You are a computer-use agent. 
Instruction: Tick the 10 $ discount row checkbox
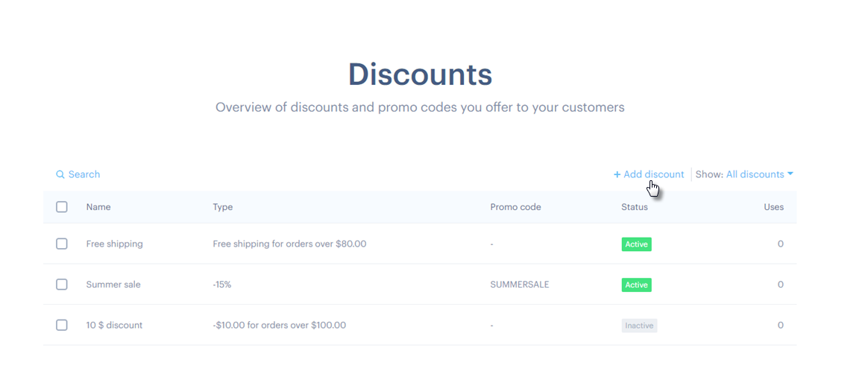[62, 326]
